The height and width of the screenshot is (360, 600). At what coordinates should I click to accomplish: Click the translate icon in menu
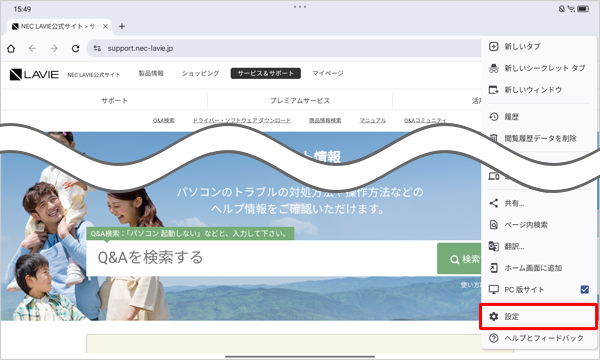(x=494, y=246)
